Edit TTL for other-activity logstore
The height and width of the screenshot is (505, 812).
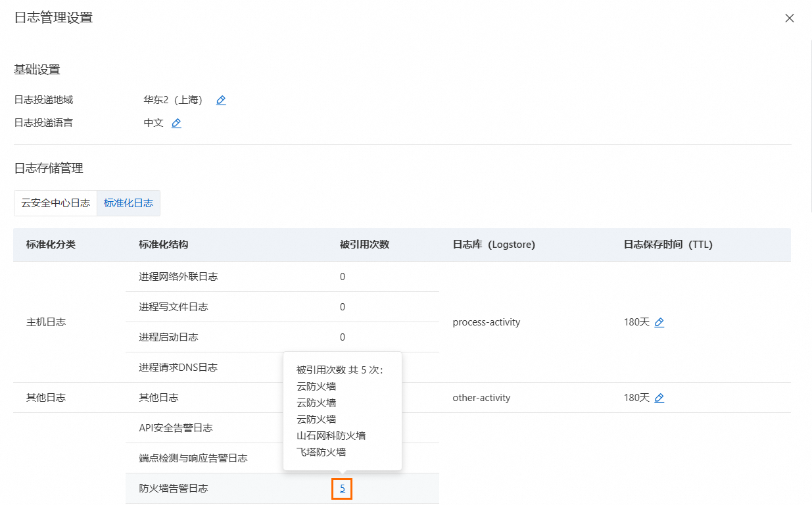(659, 398)
